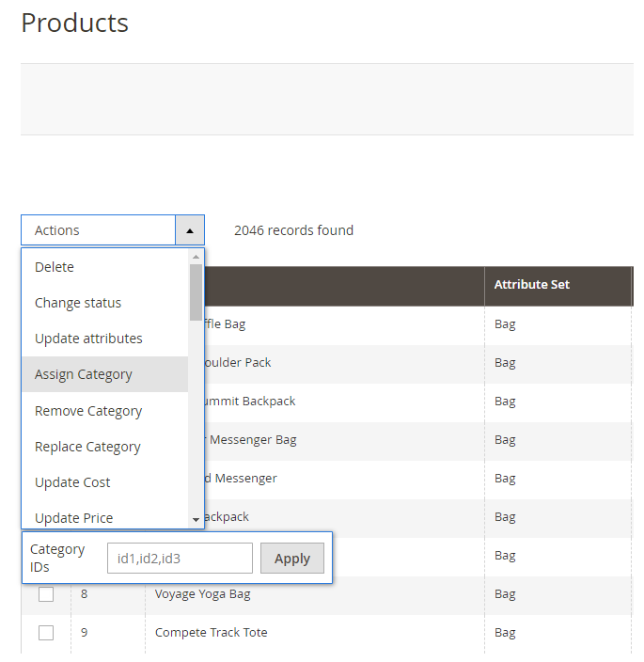Click the actions list scrollbar thumb

[x=196, y=292]
